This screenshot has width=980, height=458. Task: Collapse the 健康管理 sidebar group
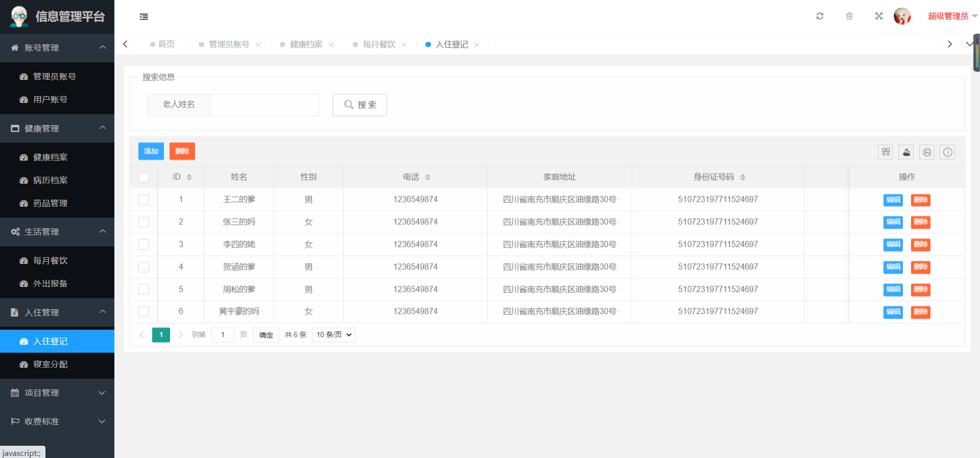click(57, 128)
